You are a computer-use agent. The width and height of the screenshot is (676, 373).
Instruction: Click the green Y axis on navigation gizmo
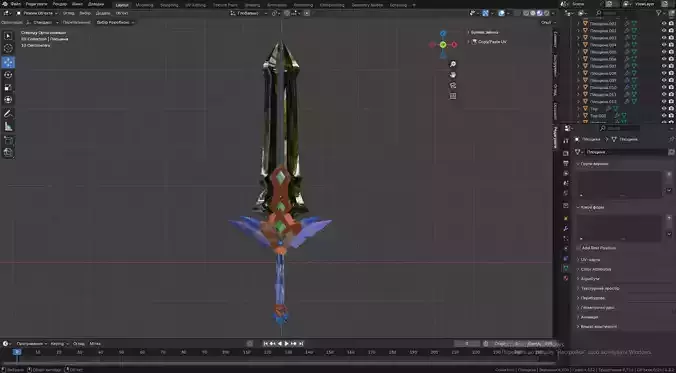(x=443, y=44)
